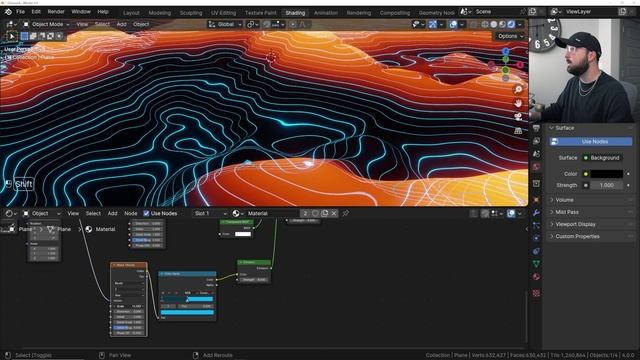Open the viewport Select menu
The height and width of the screenshot is (360, 640).
coord(102,24)
